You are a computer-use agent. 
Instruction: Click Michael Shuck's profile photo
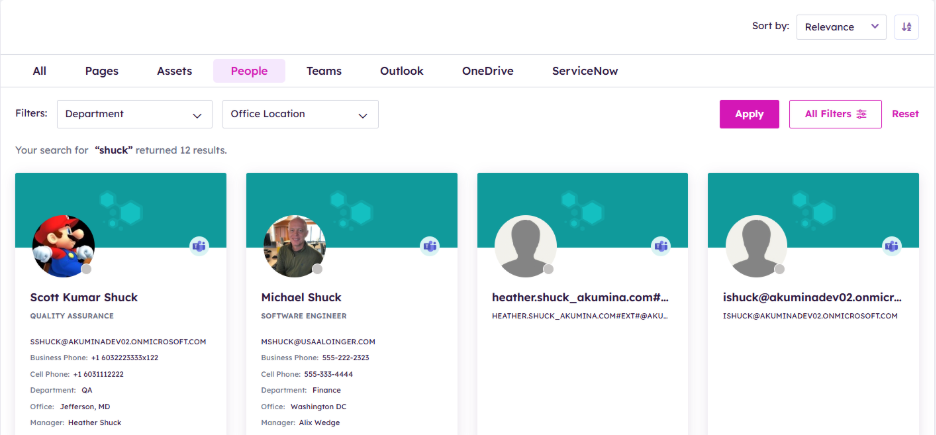(294, 246)
